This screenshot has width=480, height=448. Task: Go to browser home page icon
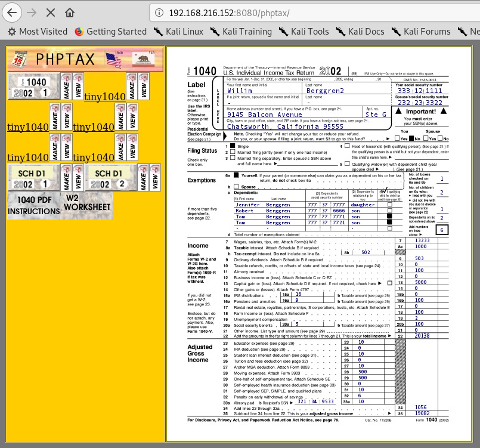70,13
